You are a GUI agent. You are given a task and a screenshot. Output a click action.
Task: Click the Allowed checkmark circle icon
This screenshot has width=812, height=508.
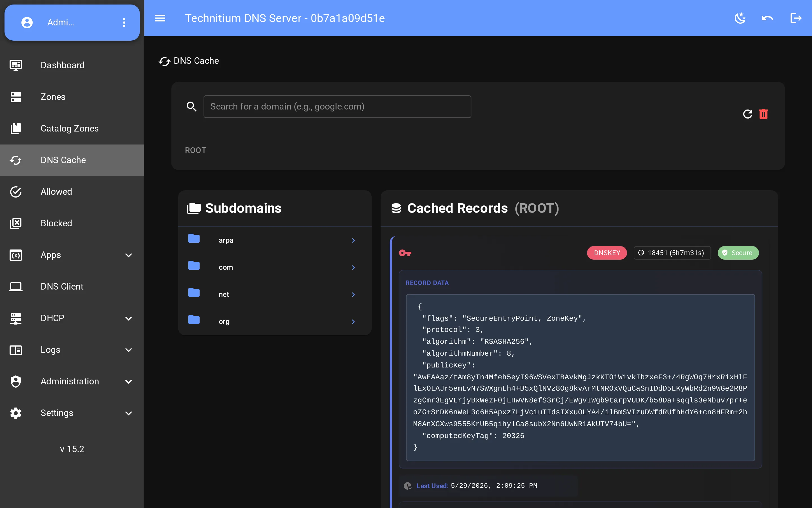(x=16, y=192)
